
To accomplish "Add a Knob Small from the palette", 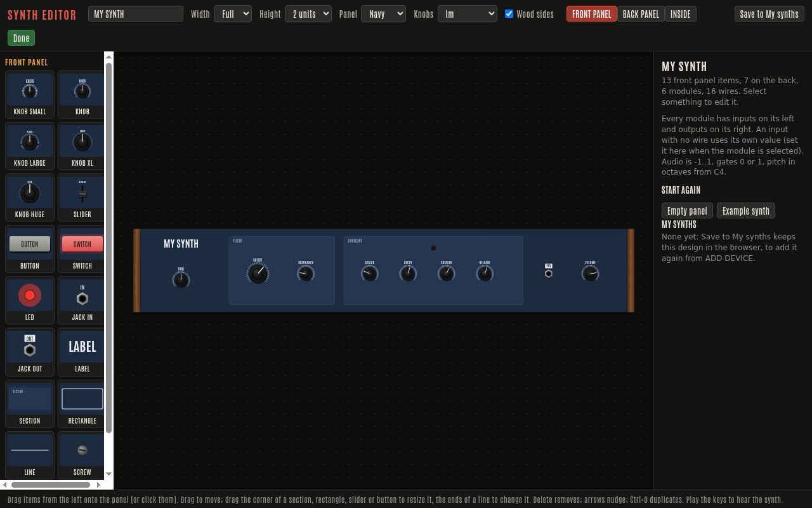I will click(x=30, y=95).
